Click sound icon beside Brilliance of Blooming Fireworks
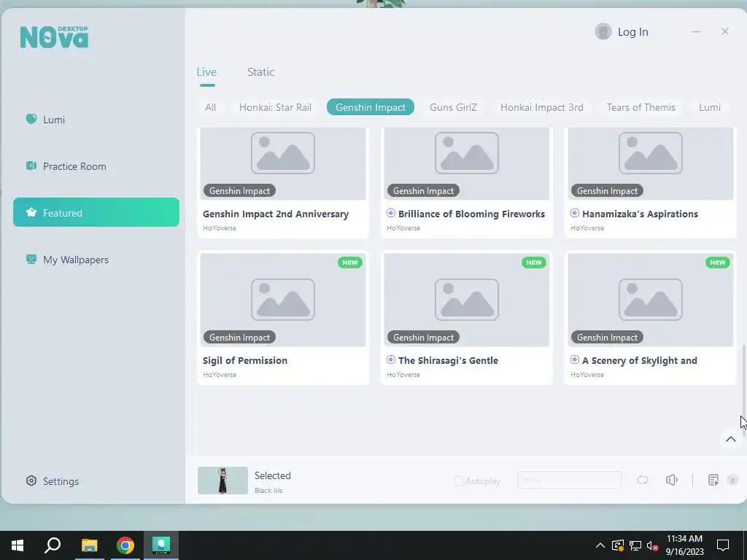The height and width of the screenshot is (560, 747). pyautogui.click(x=391, y=214)
